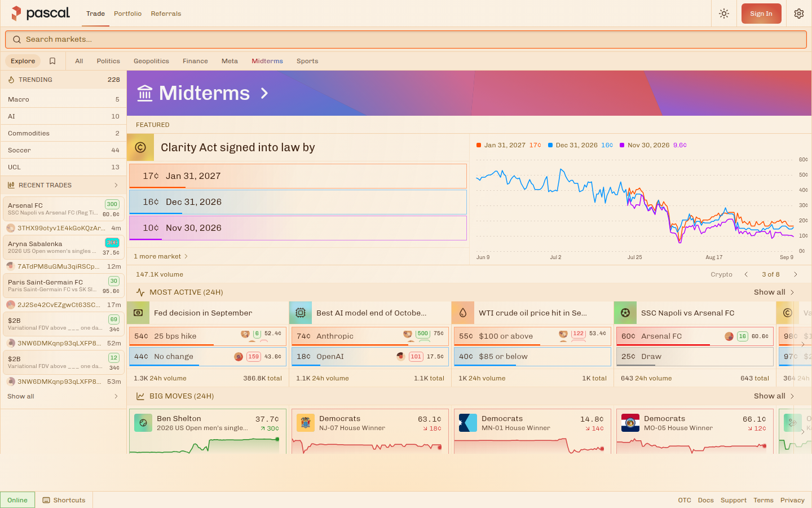Screen dimensions: 812x508
Task: Expand the Midterms category chevron
Action: (264, 93)
